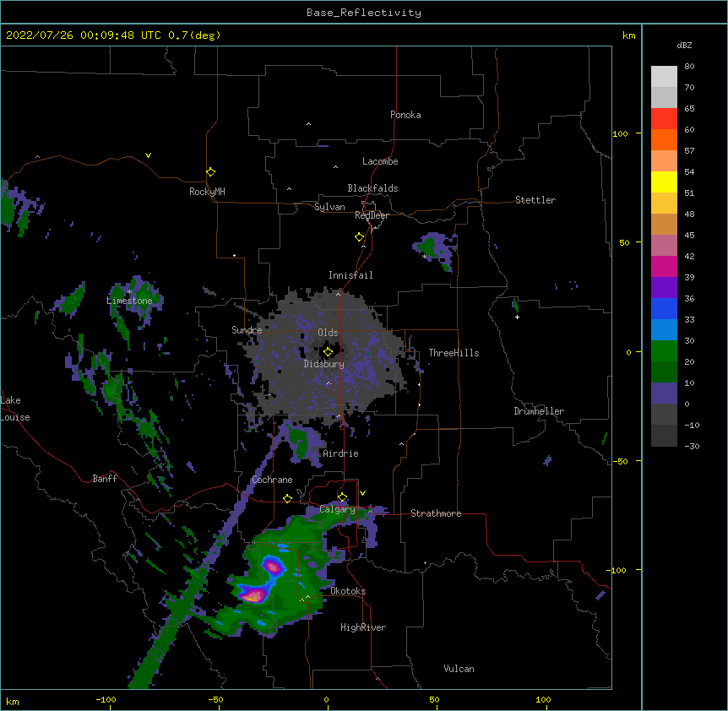Click the Sundre city label

[247, 330]
